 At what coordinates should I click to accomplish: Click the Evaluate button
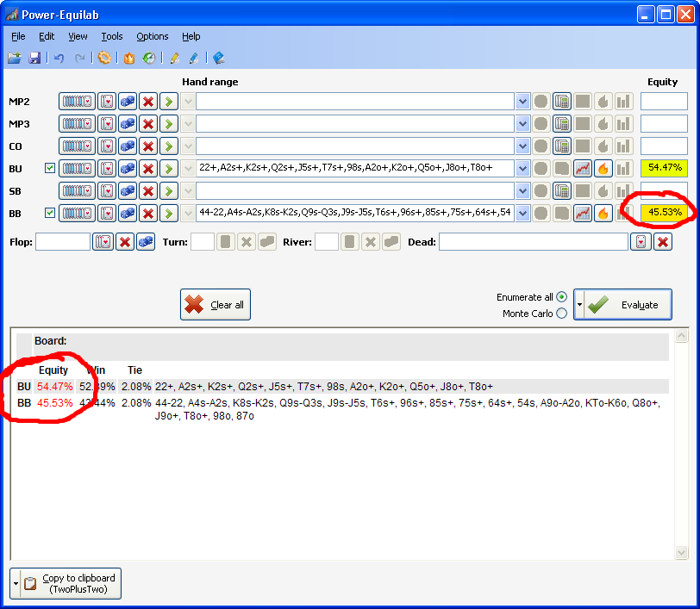point(628,305)
